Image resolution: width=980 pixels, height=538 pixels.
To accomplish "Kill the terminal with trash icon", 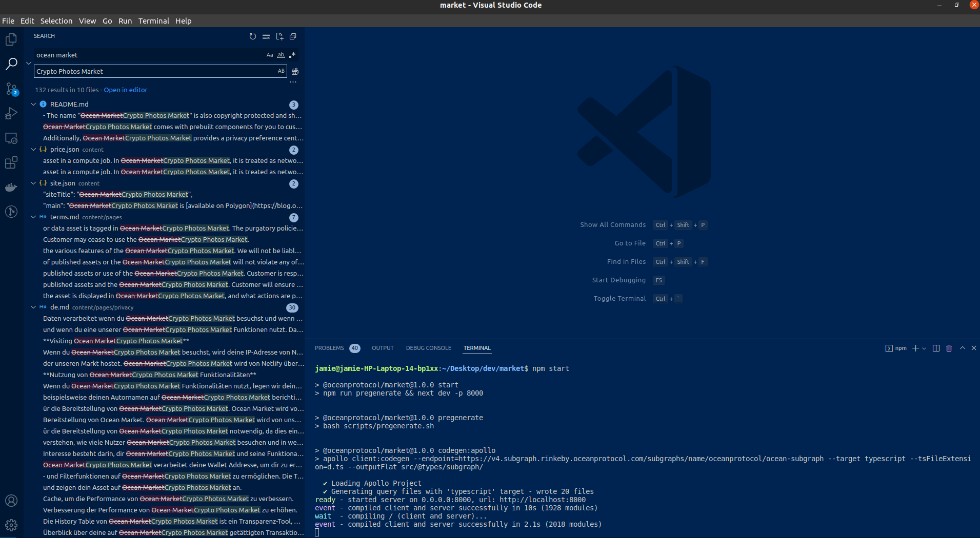I will (x=949, y=348).
